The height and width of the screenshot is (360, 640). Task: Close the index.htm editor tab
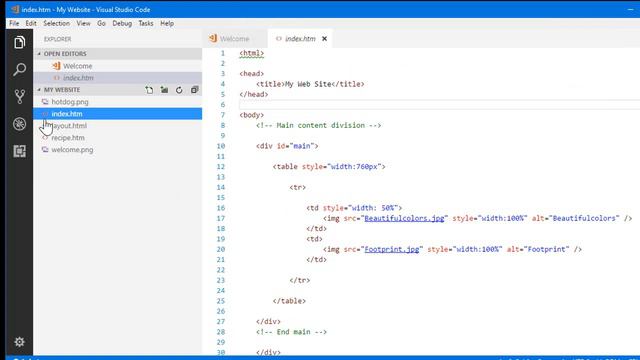coord(324,39)
